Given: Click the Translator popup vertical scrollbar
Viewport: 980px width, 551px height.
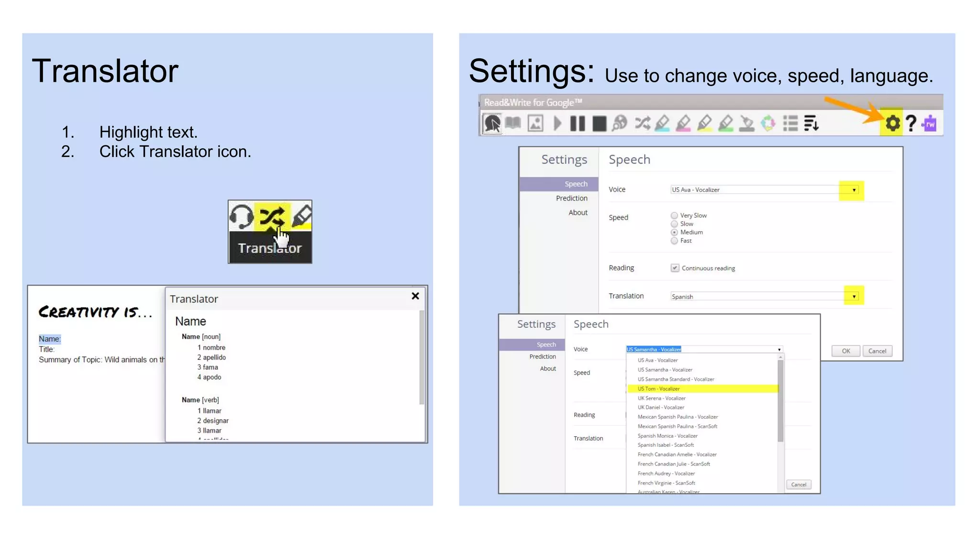Looking at the screenshot, I should pyautogui.click(x=422, y=357).
